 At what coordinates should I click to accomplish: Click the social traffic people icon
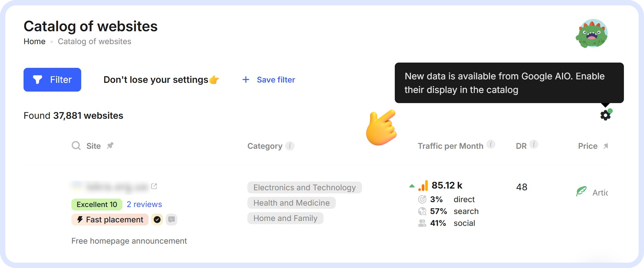[422, 223]
